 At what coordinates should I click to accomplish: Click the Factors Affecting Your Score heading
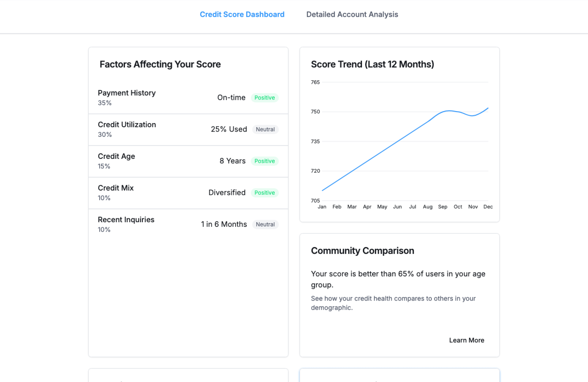[x=160, y=64]
